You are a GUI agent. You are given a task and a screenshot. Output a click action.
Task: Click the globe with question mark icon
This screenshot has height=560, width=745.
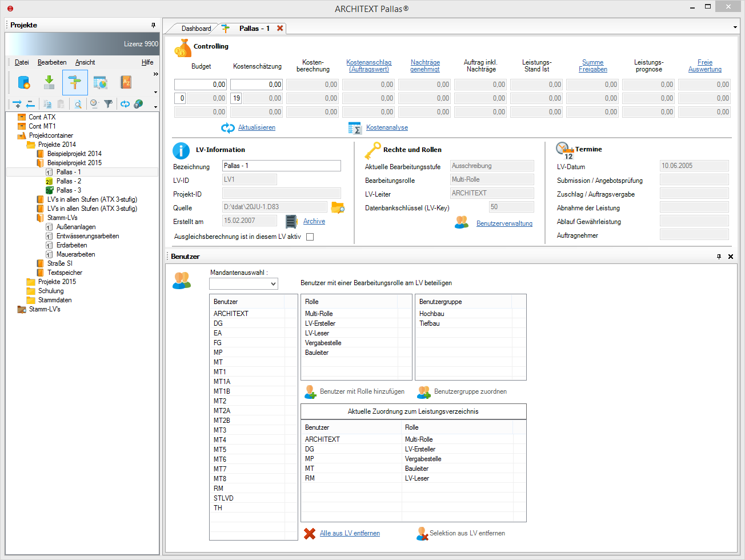pyautogui.click(x=138, y=104)
